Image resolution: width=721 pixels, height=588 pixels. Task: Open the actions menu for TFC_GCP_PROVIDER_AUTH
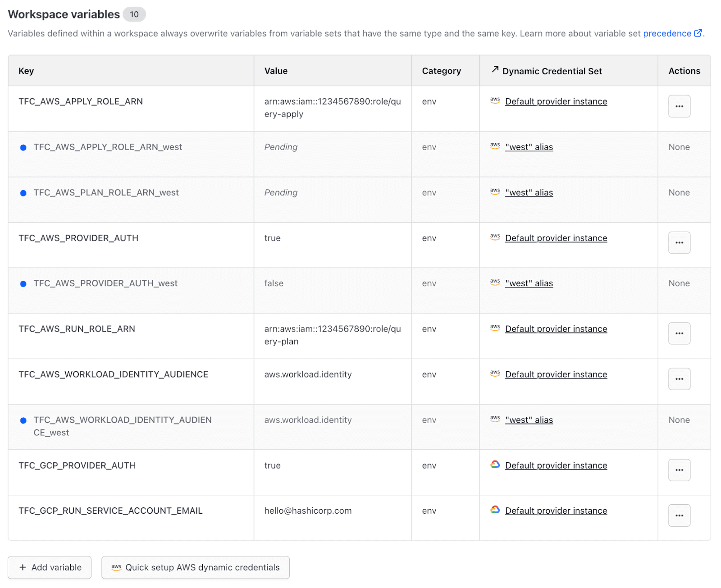[679, 470]
